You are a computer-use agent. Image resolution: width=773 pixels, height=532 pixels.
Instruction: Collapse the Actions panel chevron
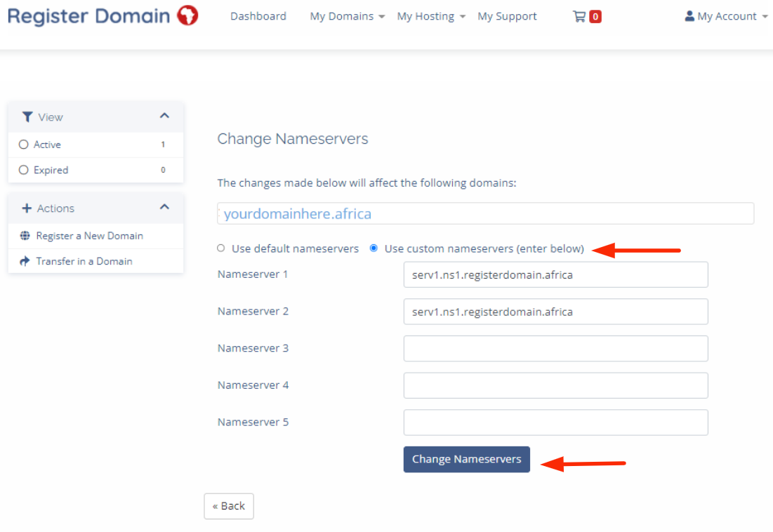pos(164,208)
